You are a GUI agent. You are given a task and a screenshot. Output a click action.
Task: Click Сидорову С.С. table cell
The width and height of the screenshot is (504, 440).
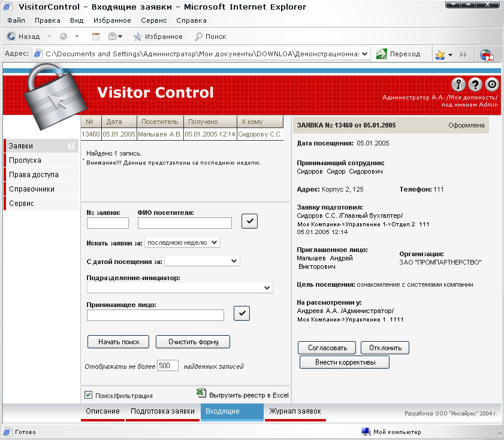pyautogui.click(x=260, y=134)
